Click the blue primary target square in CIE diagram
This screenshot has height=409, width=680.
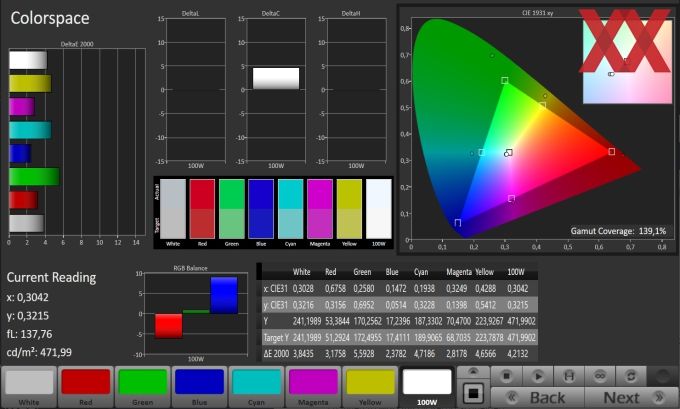[458, 222]
